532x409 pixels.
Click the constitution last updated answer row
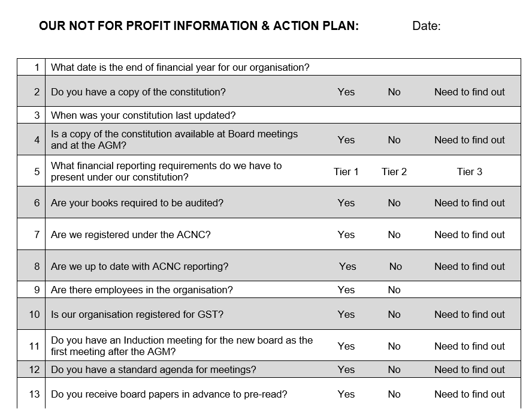[283, 115]
